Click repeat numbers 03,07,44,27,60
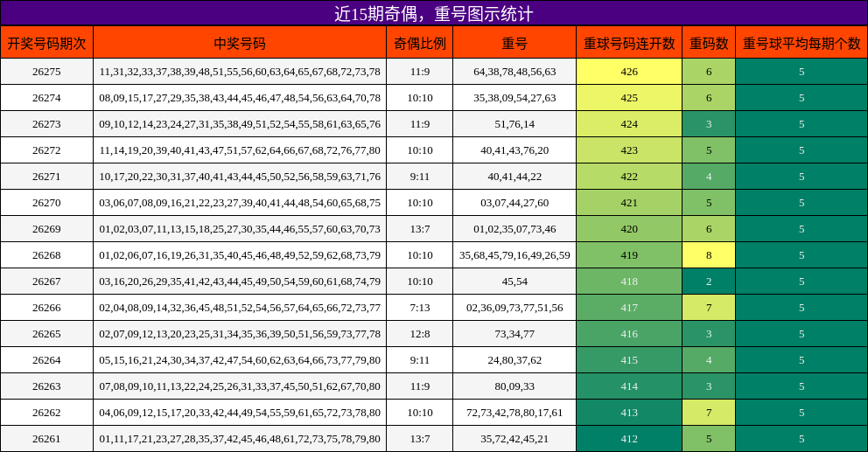 pyautogui.click(x=514, y=203)
